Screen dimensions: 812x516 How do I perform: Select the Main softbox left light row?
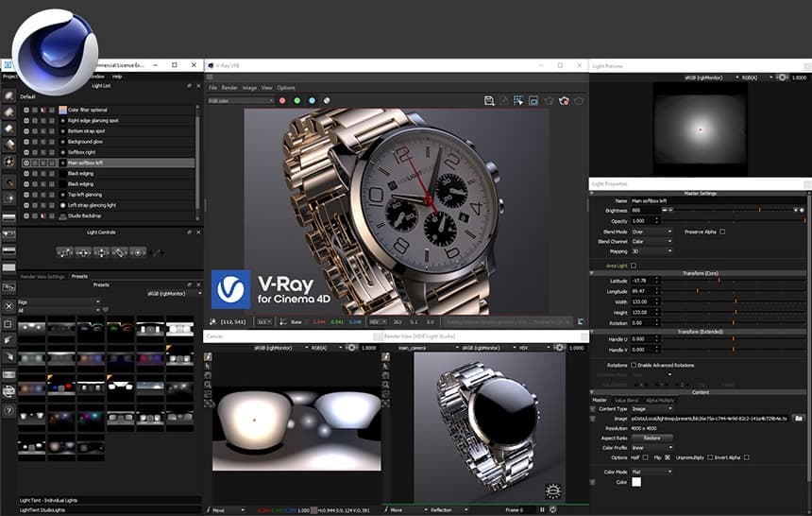pos(108,163)
